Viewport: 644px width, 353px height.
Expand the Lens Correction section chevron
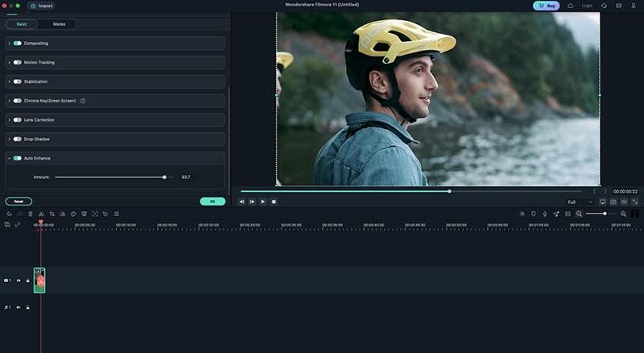(x=10, y=120)
